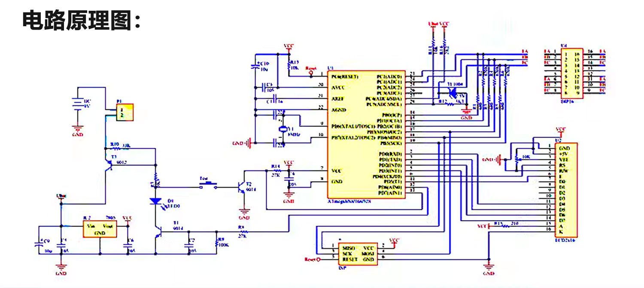Click the 7805 voltage regulator block

(100, 229)
